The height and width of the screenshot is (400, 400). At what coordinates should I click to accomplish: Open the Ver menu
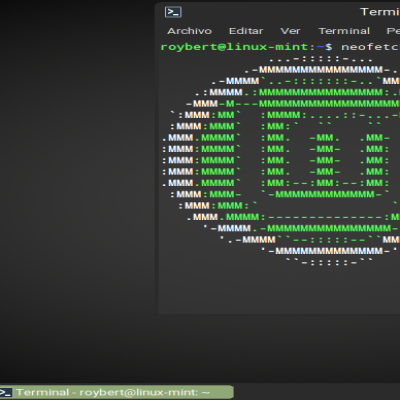point(290,31)
